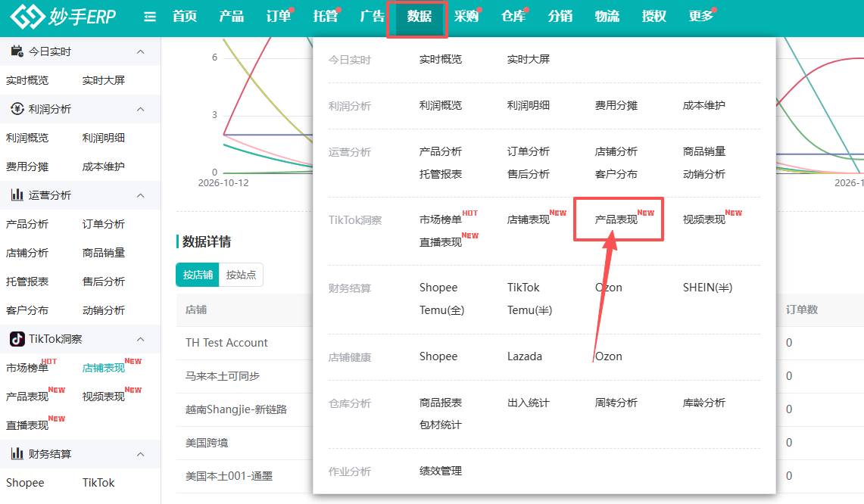The width and height of the screenshot is (864, 504).
Task: Open 实时大屏 in the dropdown menu
Action: pos(528,60)
